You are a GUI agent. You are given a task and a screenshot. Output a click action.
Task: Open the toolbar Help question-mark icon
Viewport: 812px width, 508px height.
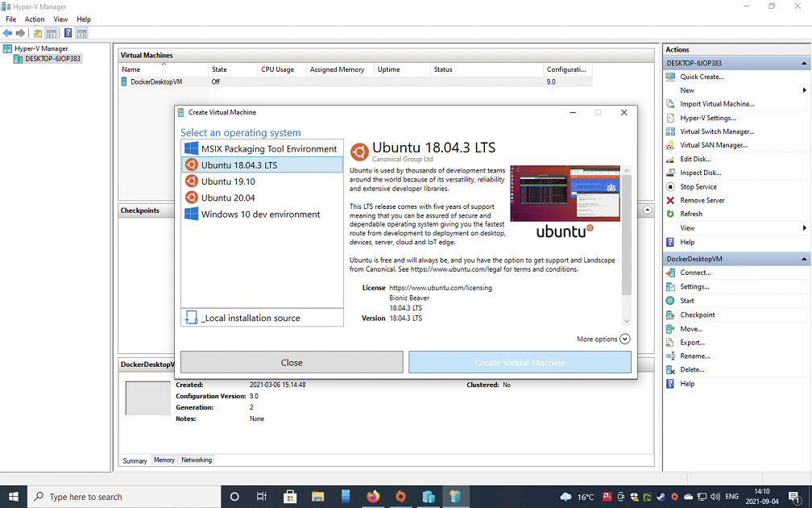pyautogui.click(x=68, y=33)
